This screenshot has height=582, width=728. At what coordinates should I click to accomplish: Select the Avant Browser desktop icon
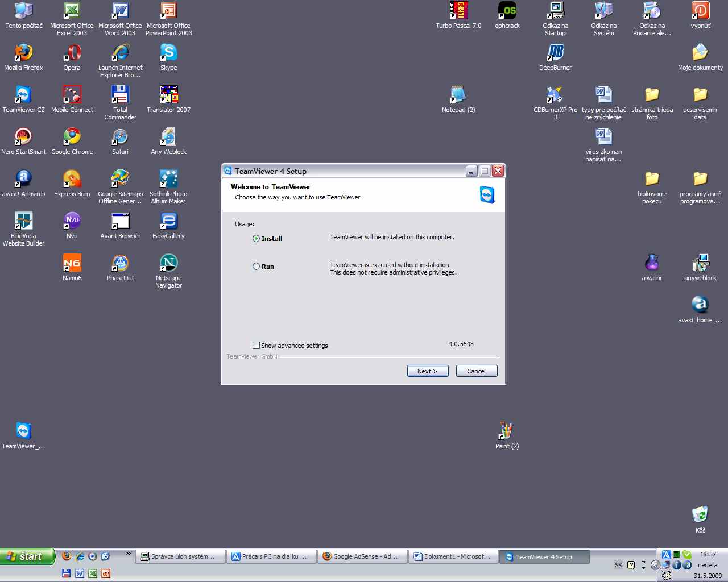[120, 226]
